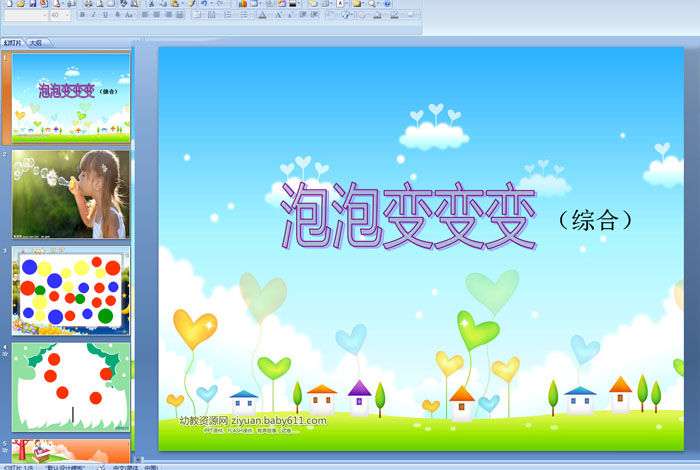Switch to the 大纲 outline tab
700x470 pixels.
36,43
